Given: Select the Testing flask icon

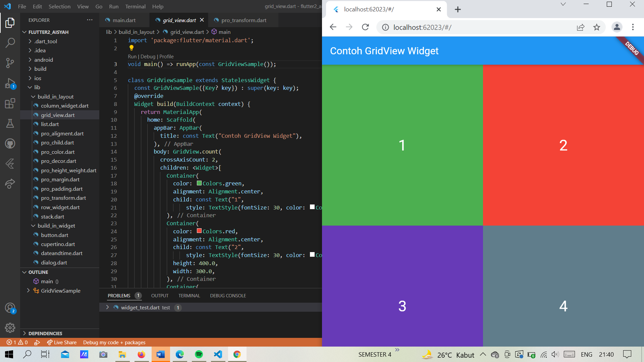Looking at the screenshot, I should [10, 123].
